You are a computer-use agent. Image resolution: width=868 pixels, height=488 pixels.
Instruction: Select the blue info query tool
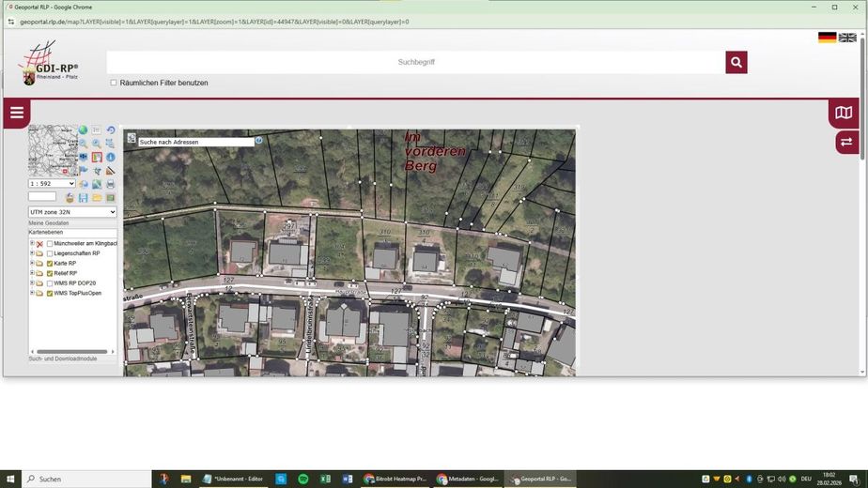(111, 157)
